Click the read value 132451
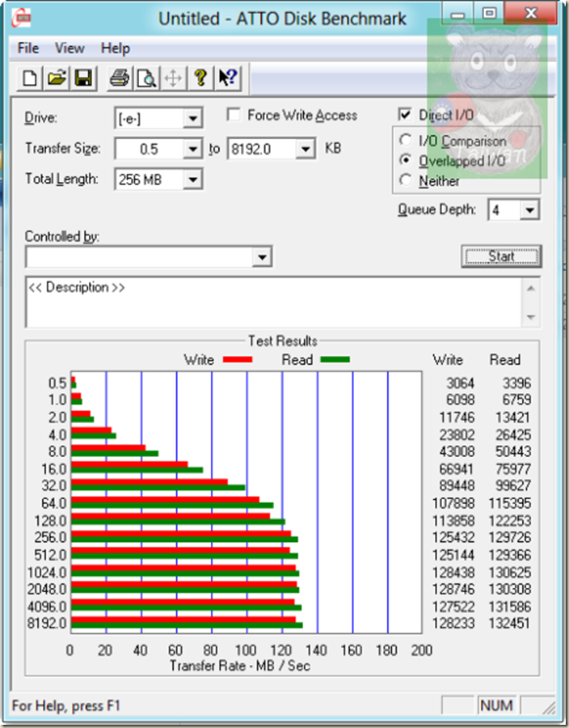 [x=510, y=623]
